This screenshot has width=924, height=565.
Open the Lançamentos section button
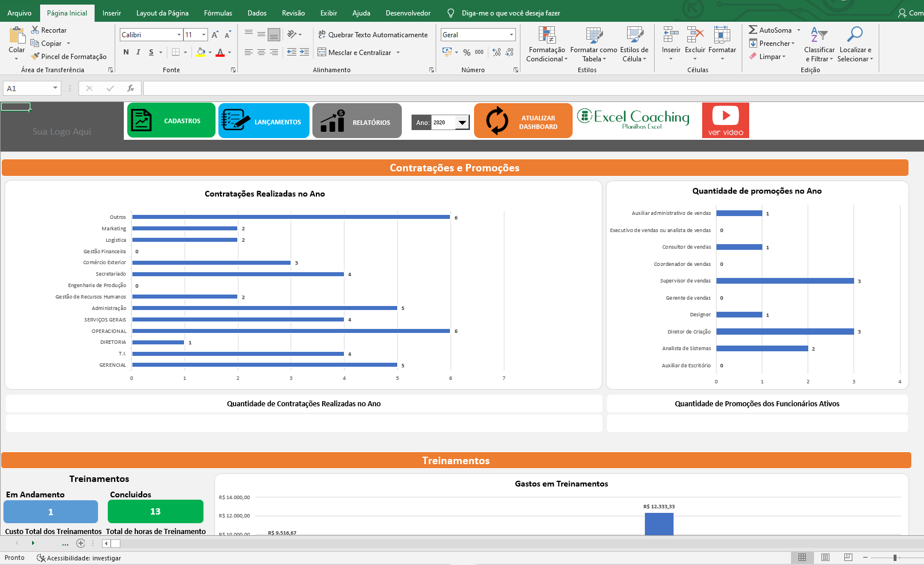point(264,121)
